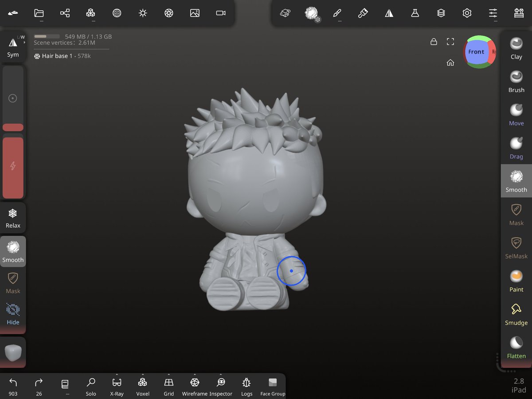Snap to top green face of view cube
This screenshot has width=532, height=399.
pyautogui.click(x=479, y=38)
